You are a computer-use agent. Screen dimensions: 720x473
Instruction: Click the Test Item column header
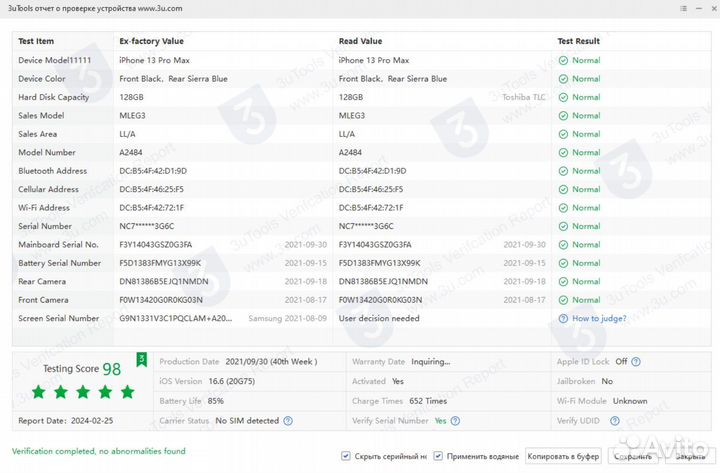coord(36,41)
